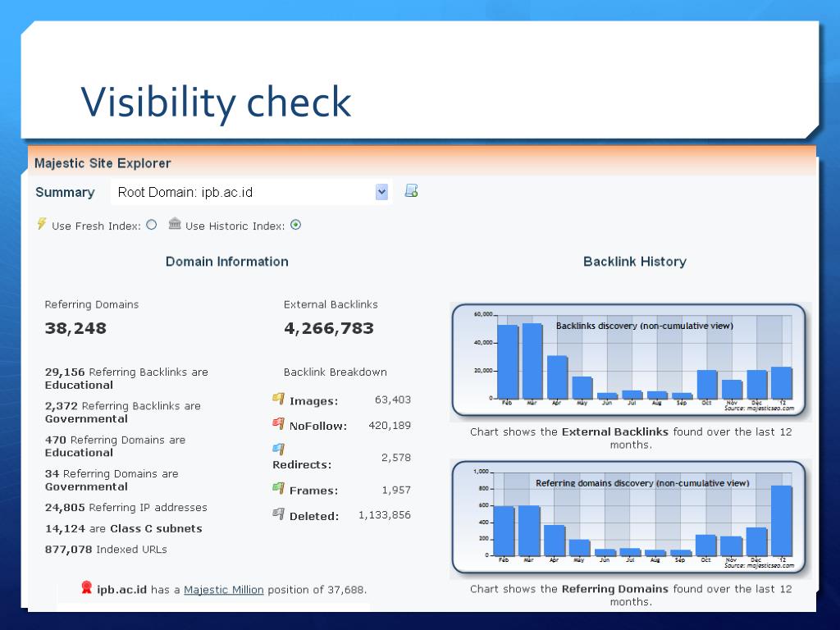Screen dimensions: 840x630
Task: Click the 34 Referring Domains Governmental line
Action: point(112,480)
